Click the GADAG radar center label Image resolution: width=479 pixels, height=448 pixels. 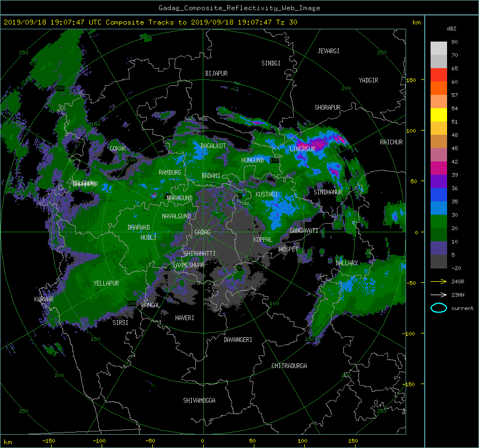tap(202, 232)
